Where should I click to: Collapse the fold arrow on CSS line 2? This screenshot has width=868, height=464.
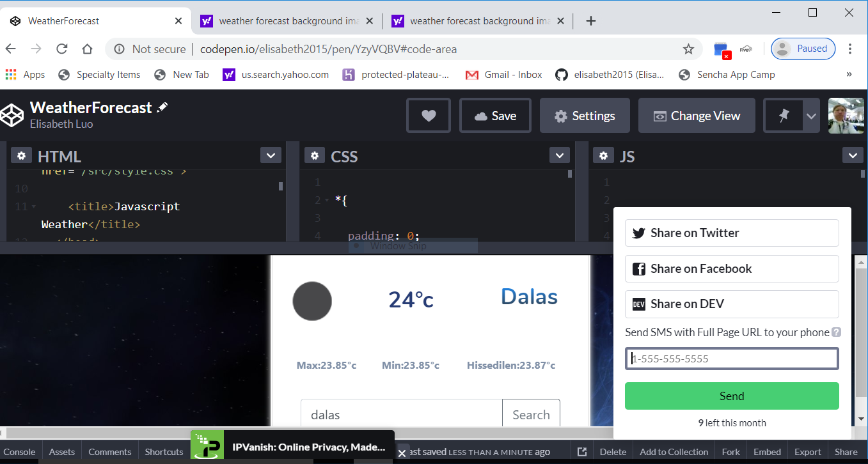(326, 201)
